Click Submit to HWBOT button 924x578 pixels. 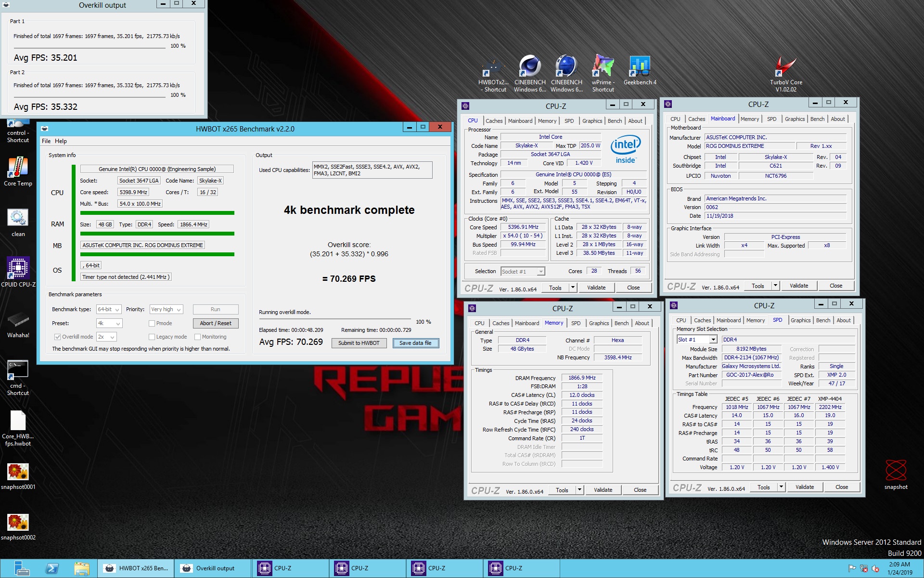pyautogui.click(x=359, y=343)
